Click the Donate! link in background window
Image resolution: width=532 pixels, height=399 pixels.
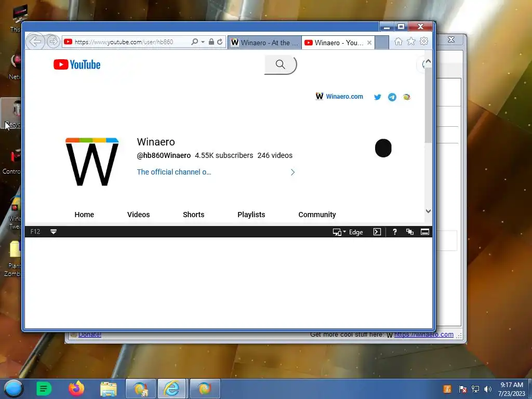89,335
